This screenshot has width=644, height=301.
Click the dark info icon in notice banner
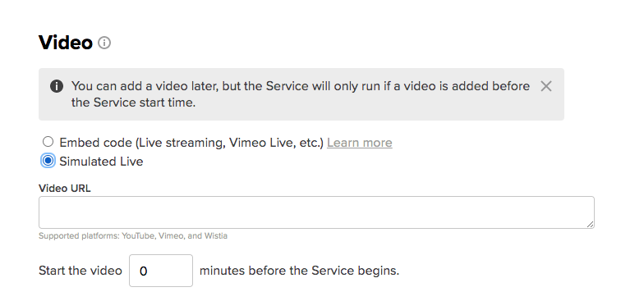point(57,87)
